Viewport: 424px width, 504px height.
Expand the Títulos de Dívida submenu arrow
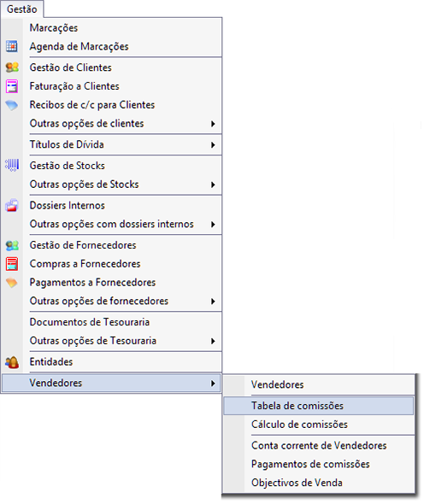pyautogui.click(x=213, y=145)
